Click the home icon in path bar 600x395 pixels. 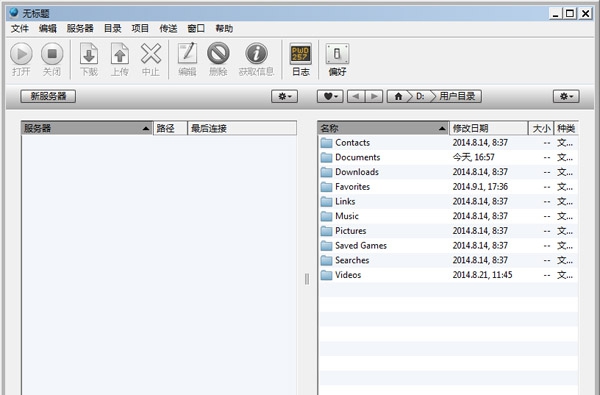398,96
